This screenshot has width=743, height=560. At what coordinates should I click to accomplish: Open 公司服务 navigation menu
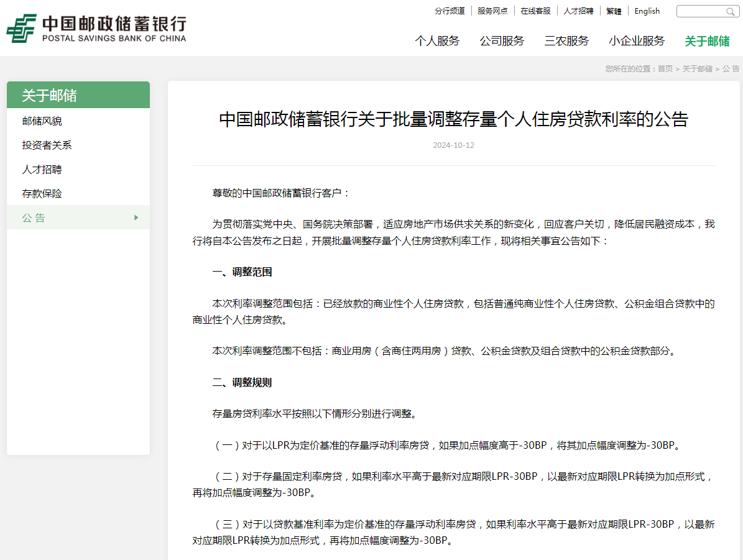[x=502, y=41]
